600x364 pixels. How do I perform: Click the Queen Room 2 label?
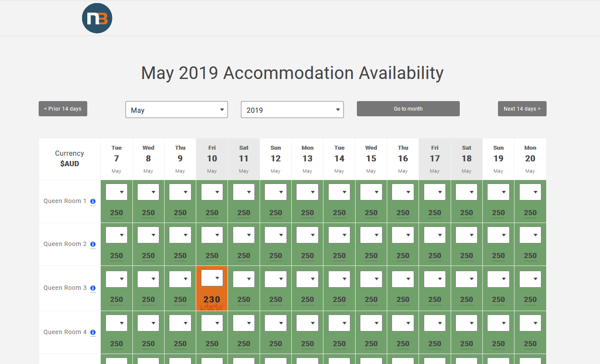click(65, 244)
